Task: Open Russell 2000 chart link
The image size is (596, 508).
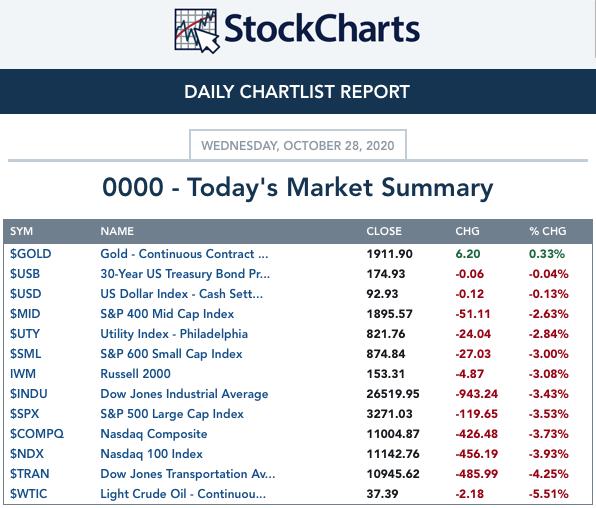Action: click(135, 374)
